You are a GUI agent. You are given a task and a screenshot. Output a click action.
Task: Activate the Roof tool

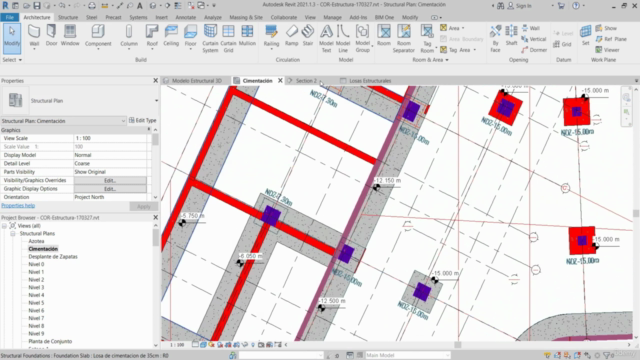coord(152,36)
